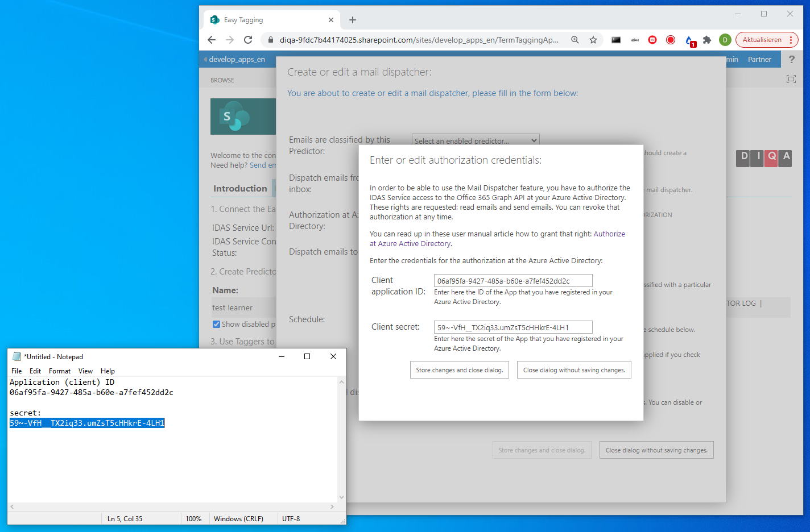Click the zoom magnifier icon in address bar
The height and width of the screenshot is (532, 810).
[575, 40]
